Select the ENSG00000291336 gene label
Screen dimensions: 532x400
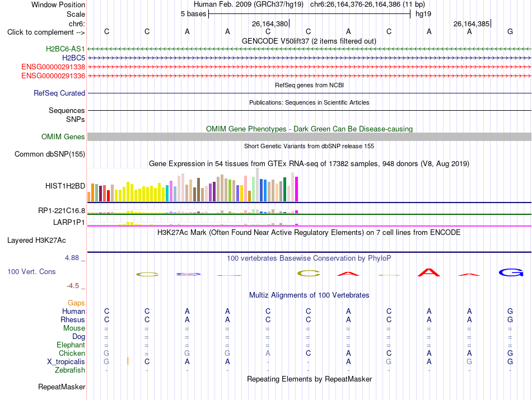click(53, 76)
